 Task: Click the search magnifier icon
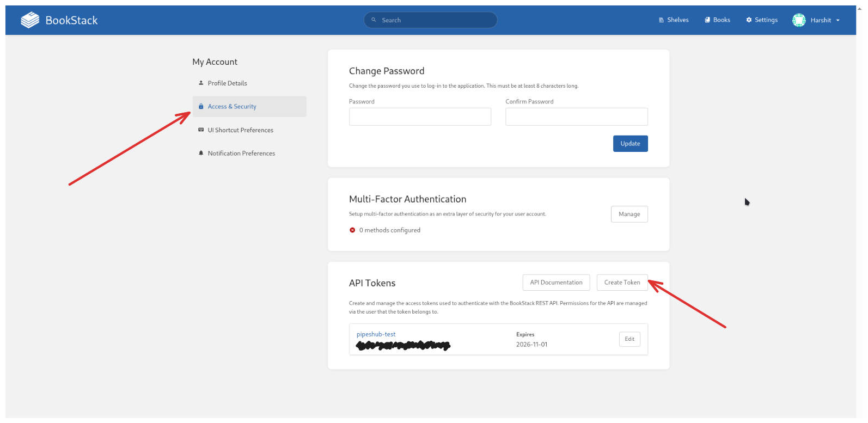(x=374, y=20)
